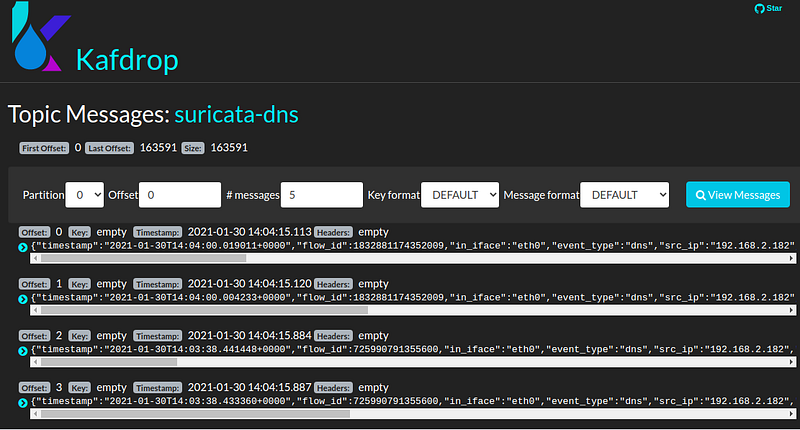Click the GitHub Star link

coord(768,8)
